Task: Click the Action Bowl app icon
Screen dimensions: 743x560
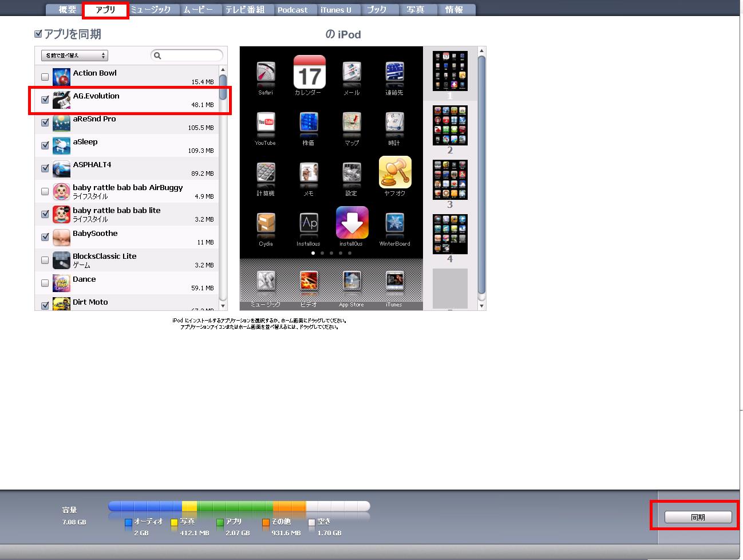Action: (x=61, y=77)
